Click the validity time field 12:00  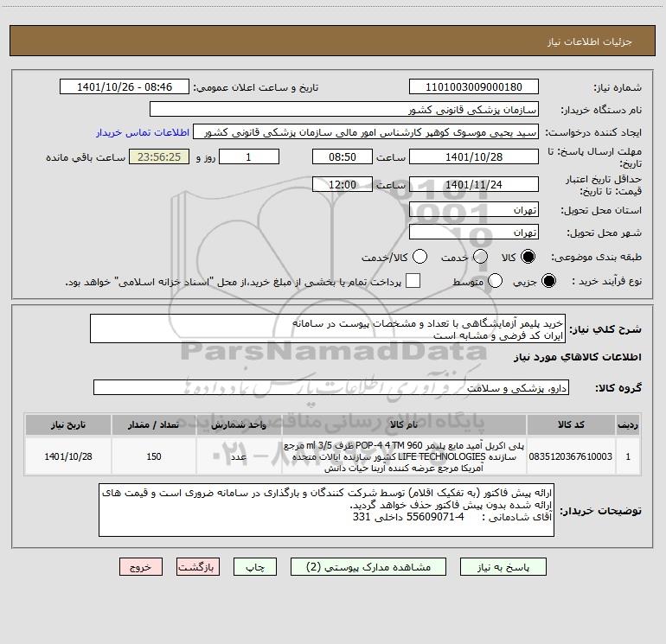pyautogui.click(x=343, y=184)
